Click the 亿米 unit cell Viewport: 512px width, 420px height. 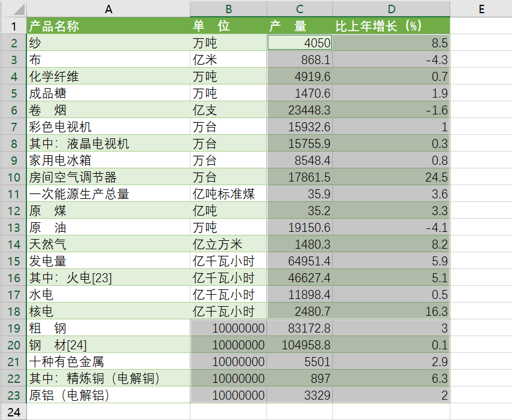tap(228, 59)
